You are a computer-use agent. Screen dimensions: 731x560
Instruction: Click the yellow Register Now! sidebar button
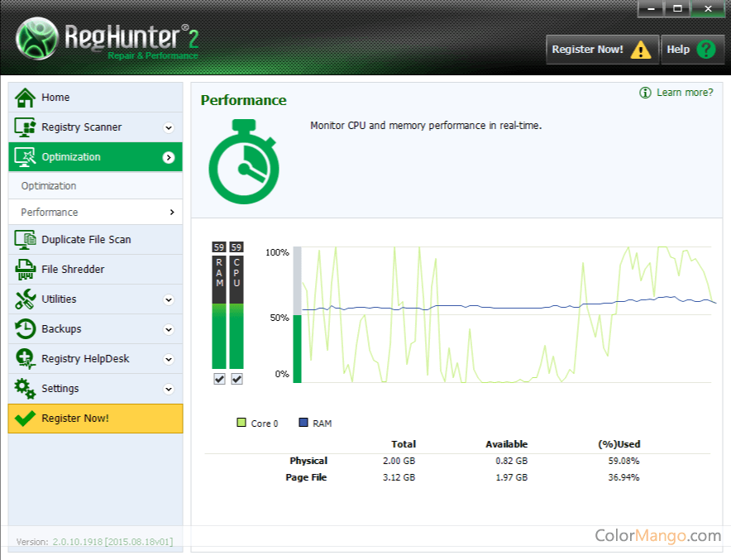96,419
